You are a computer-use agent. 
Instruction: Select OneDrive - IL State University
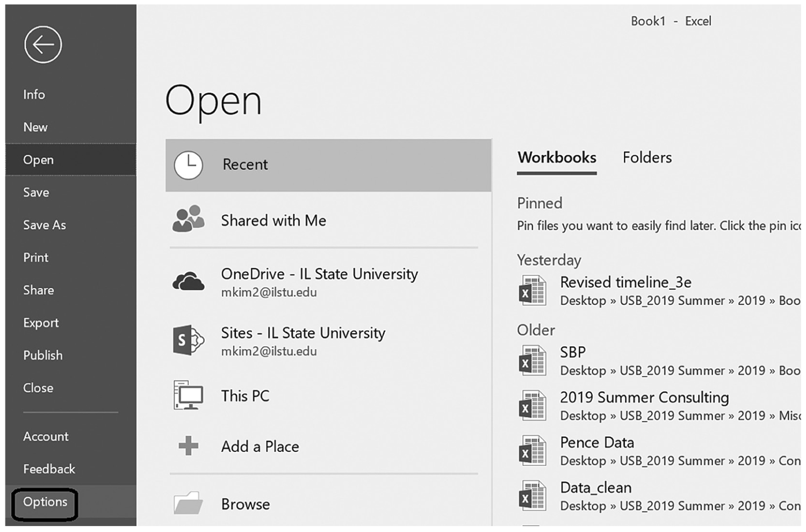(328, 282)
